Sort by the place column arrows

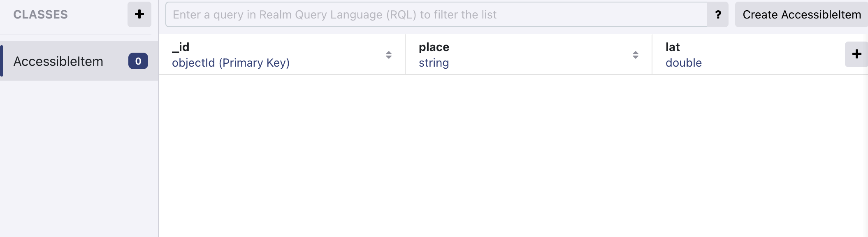click(x=636, y=55)
